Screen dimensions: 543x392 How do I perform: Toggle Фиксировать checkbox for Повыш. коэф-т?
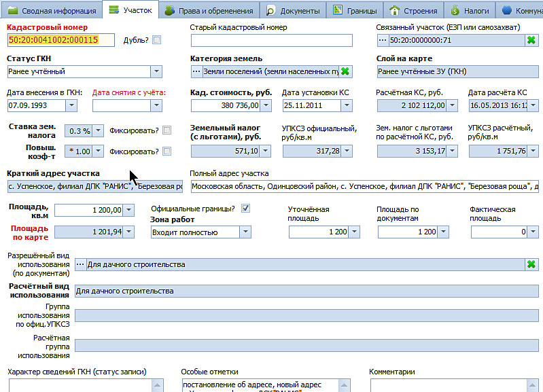(x=167, y=152)
